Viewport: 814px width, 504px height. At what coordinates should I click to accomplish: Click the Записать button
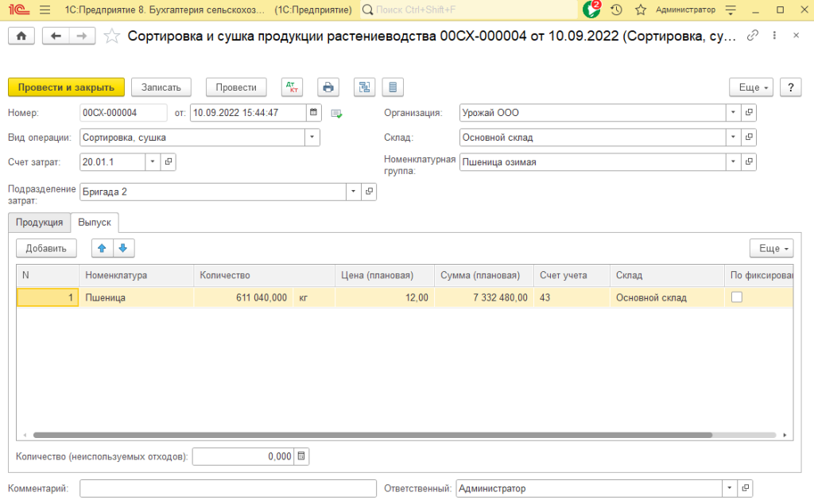(161, 87)
